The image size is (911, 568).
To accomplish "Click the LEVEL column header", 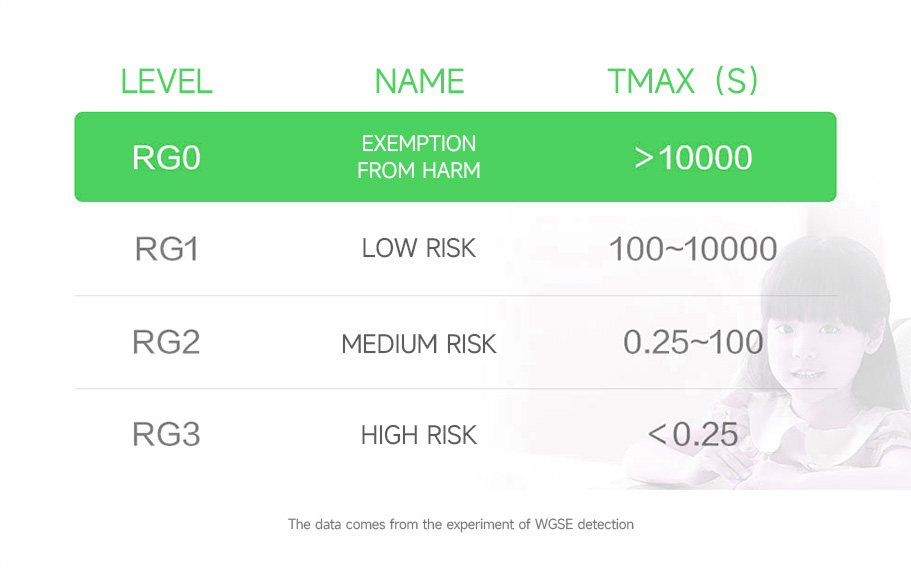I will tap(166, 81).
